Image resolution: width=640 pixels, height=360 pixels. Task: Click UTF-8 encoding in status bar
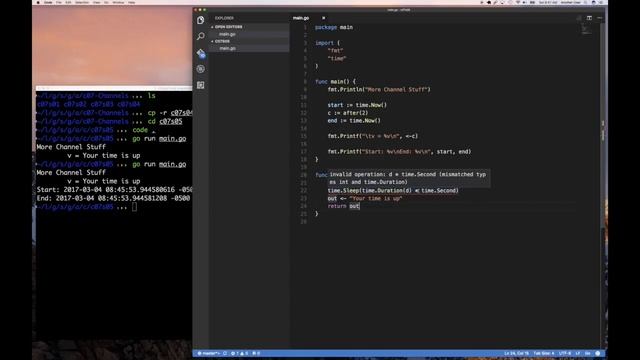[x=565, y=353]
